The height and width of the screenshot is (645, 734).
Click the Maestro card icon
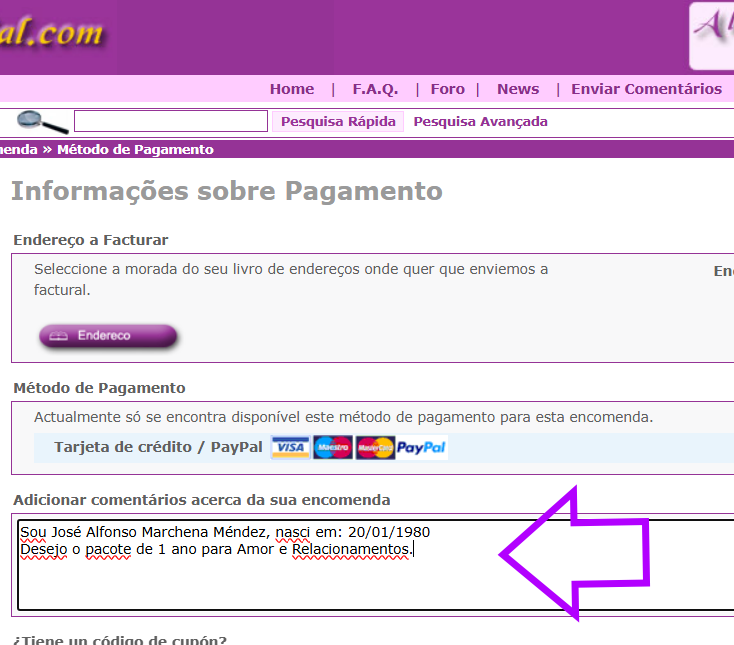pyautogui.click(x=332, y=447)
